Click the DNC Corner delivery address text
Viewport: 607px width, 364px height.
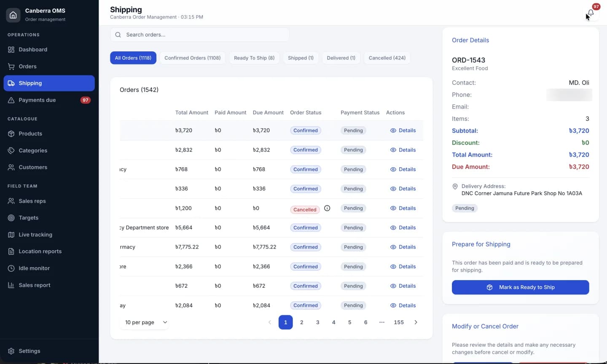(522, 193)
